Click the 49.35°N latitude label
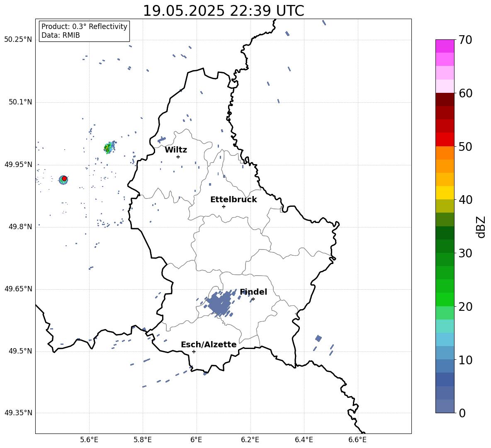 coord(18,413)
